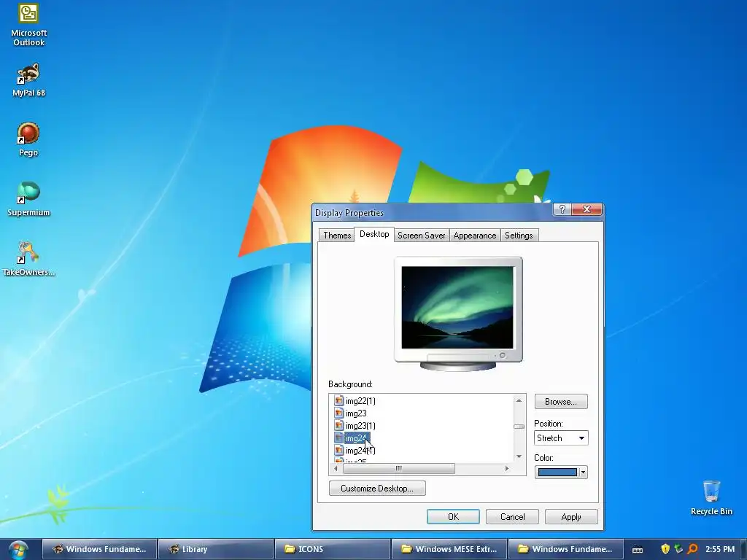Click the blue Color swatch

pyautogui.click(x=557, y=472)
